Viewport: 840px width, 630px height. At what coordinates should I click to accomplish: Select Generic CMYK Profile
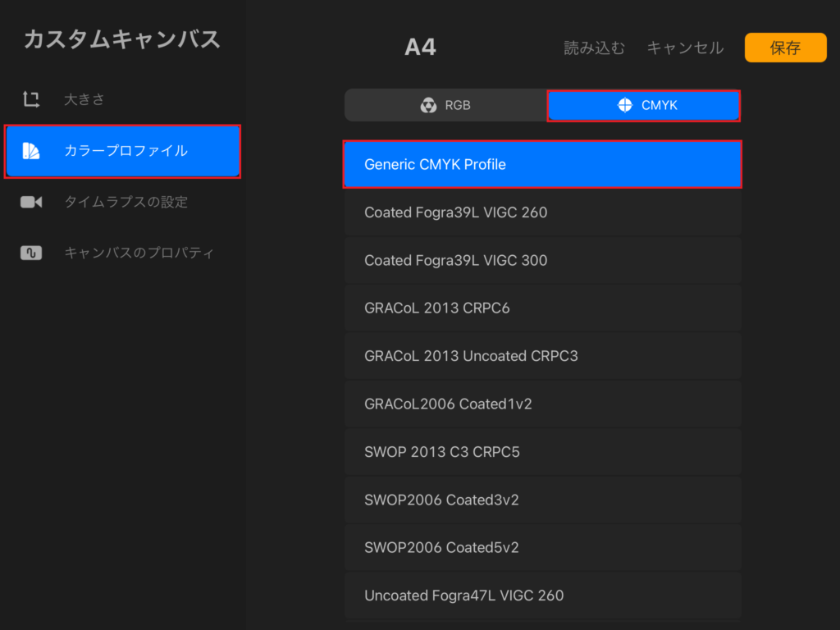coord(542,164)
